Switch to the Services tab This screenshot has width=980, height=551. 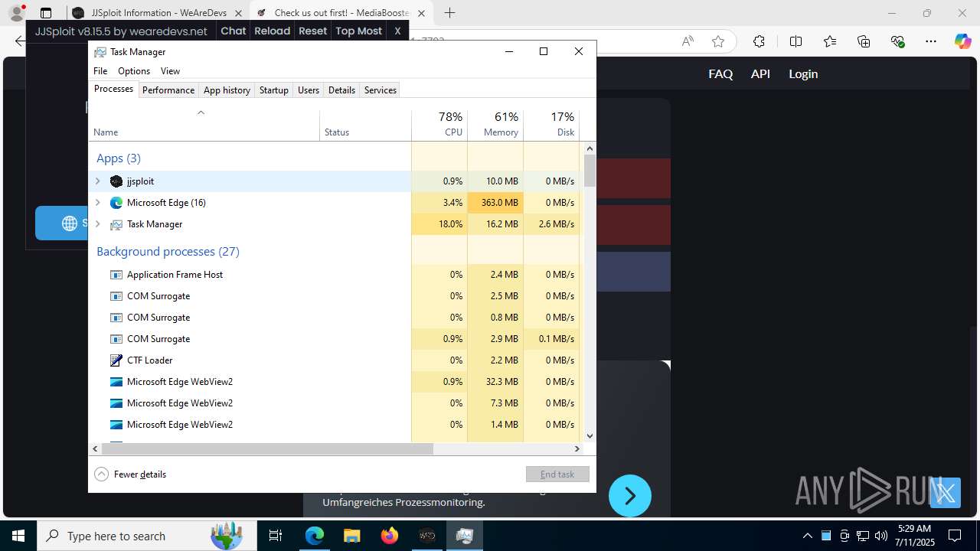pos(380,90)
